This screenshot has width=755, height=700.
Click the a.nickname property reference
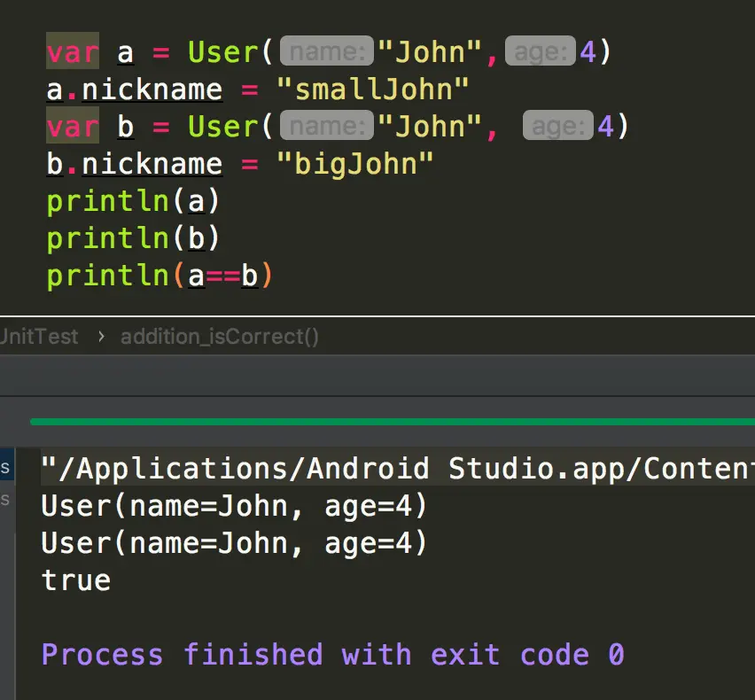click(135, 89)
